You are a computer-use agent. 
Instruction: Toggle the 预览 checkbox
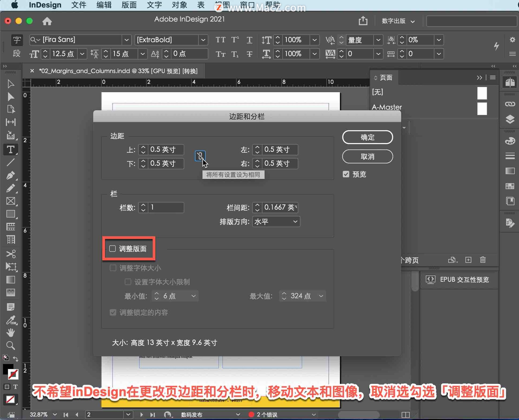tap(346, 174)
